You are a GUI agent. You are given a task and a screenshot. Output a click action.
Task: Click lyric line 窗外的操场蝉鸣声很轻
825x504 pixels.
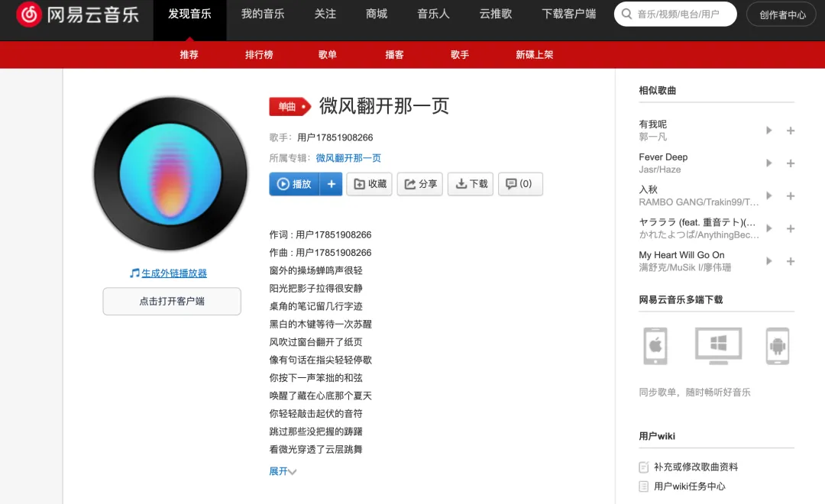(315, 270)
